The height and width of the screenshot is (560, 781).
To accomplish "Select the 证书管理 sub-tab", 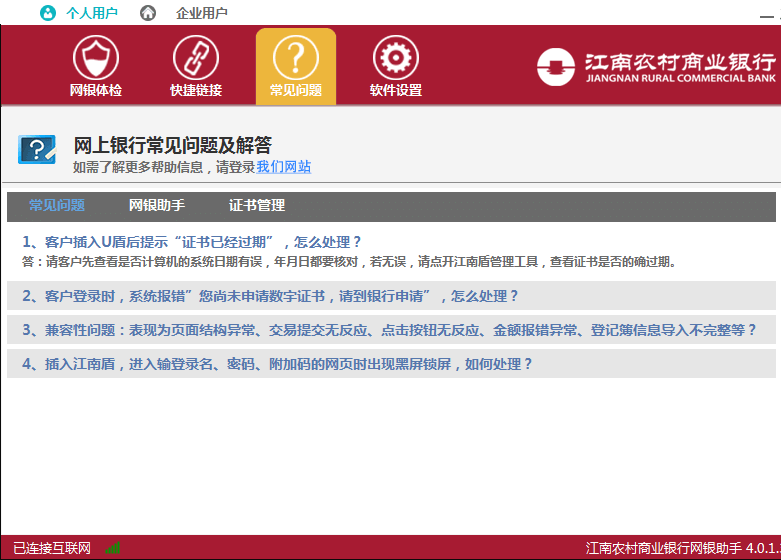I will (x=257, y=205).
